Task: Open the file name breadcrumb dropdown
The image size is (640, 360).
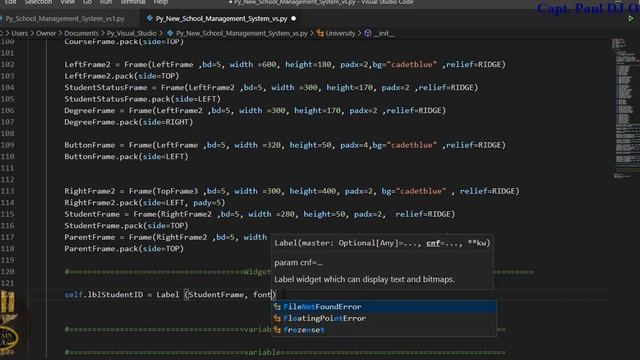Action: click(x=242, y=33)
